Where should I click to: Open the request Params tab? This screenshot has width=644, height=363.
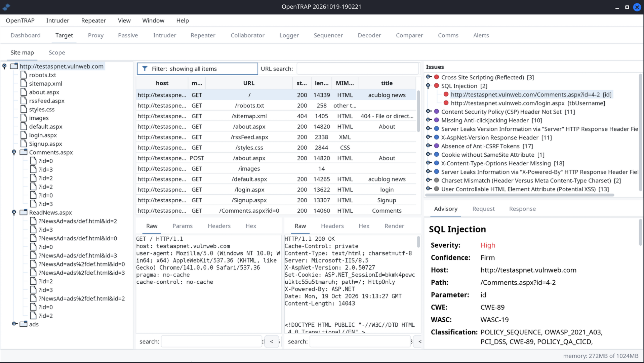pyautogui.click(x=183, y=226)
